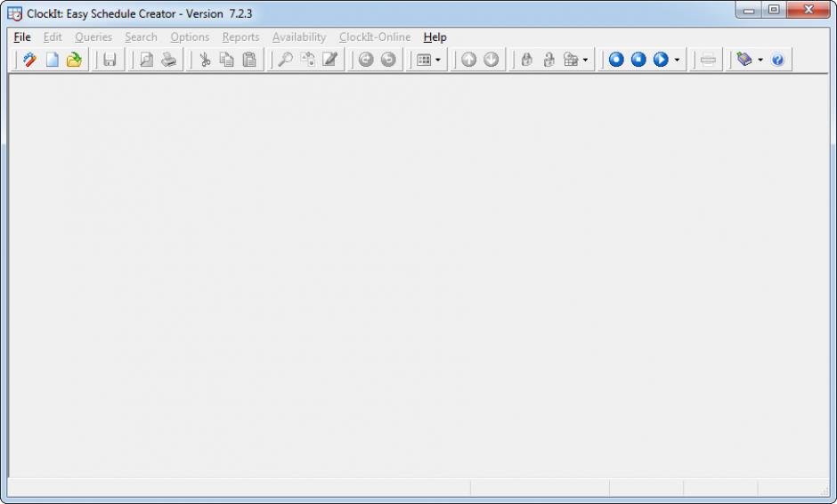Click the open padlock unlock icon
Image resolution: width=837 pixels, height=504 pixels.
click(x=549, y=60)
